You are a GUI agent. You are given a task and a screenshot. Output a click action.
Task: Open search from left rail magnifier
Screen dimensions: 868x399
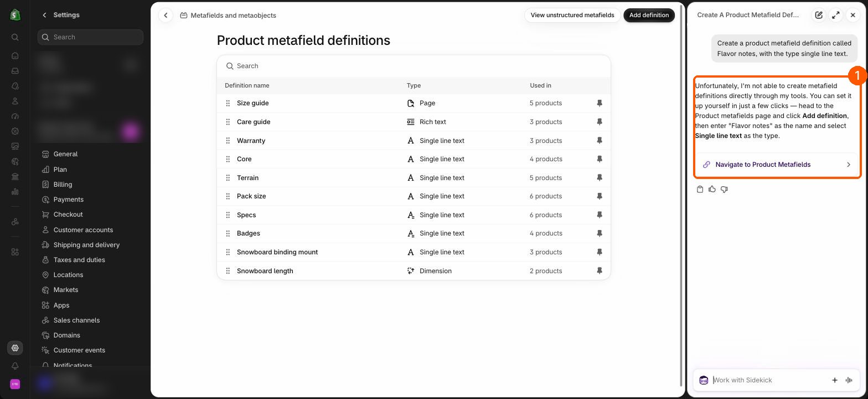tap(15, 37)
